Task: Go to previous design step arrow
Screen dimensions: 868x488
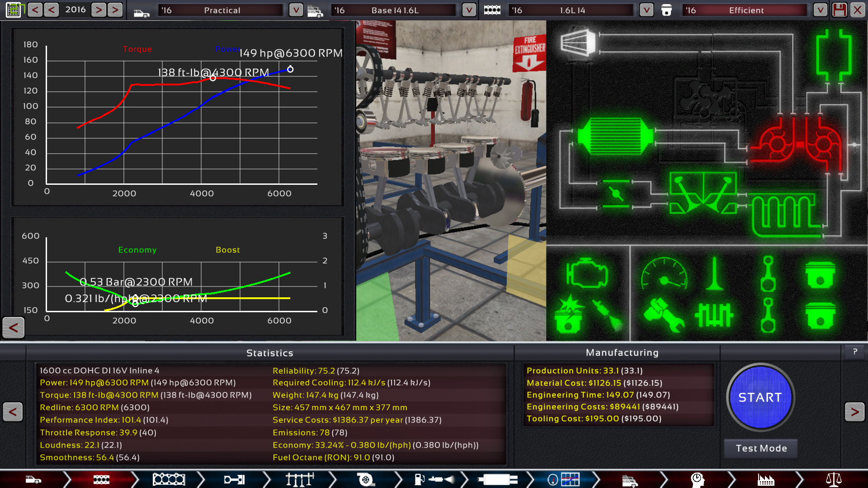Action: (x=13, y=412)
